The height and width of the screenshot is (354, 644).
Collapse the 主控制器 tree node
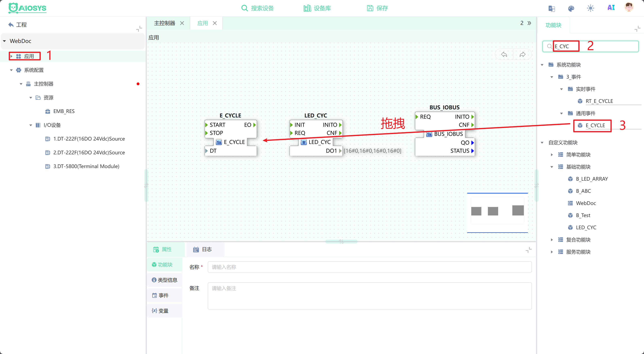click(x=21, y=84)
